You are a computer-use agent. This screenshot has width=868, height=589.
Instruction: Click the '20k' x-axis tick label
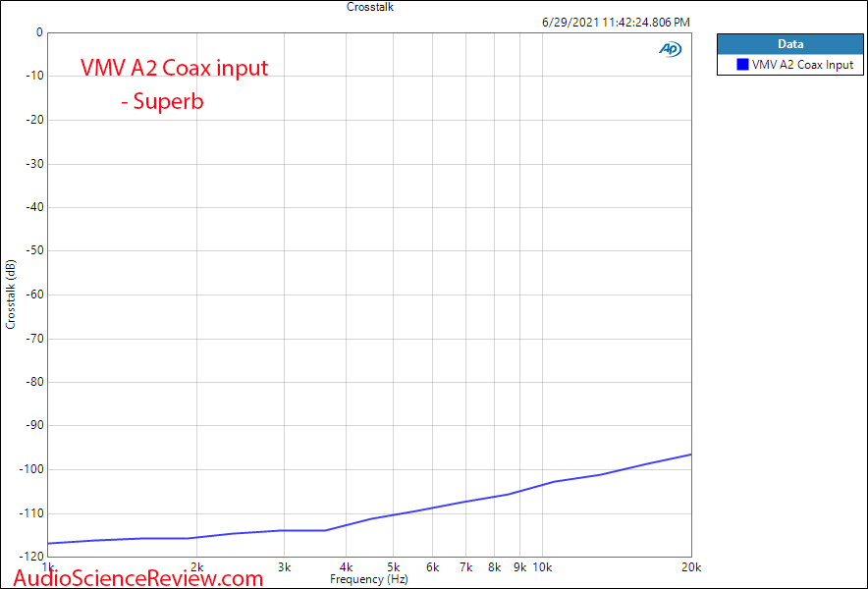[691, 567]
